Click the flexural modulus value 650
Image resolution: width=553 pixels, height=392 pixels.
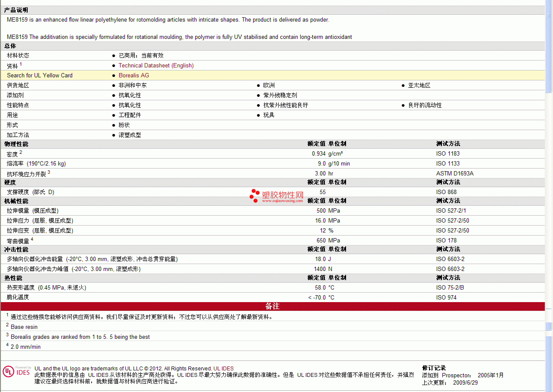321,241
